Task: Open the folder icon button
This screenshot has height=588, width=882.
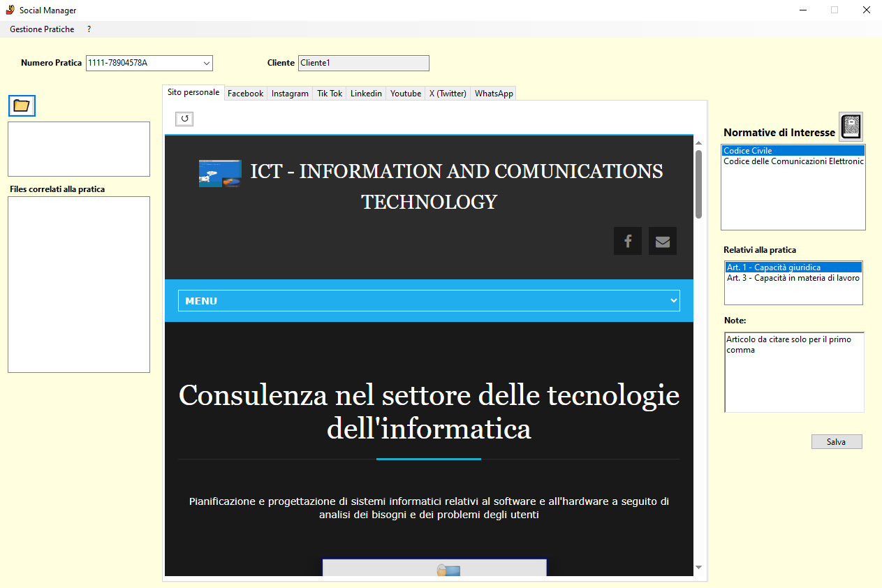Action: 22,105
